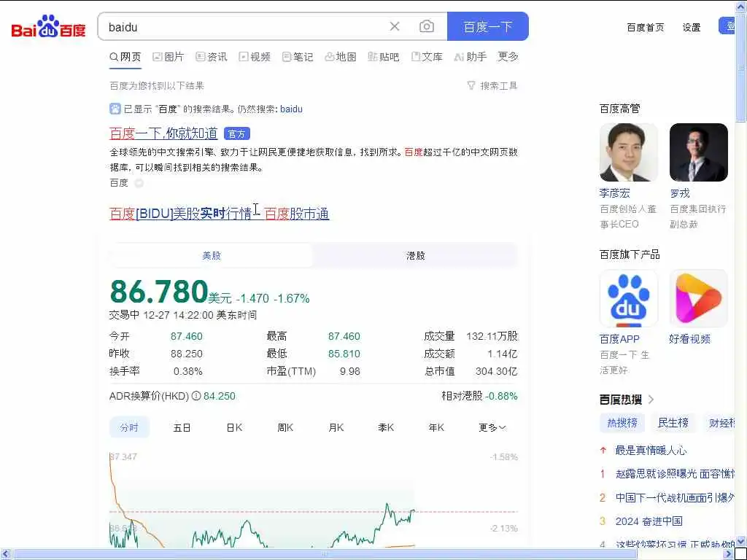Click the intraday stock price chart

pyautogui.click(x=314, y=499)
